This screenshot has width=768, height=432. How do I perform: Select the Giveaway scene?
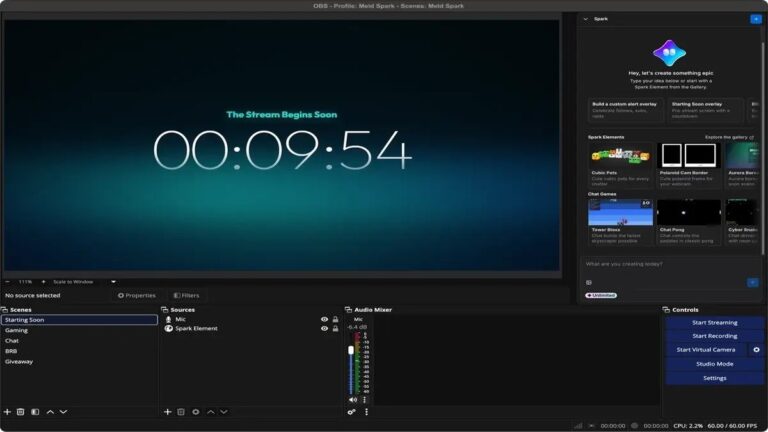click(79, 361)
